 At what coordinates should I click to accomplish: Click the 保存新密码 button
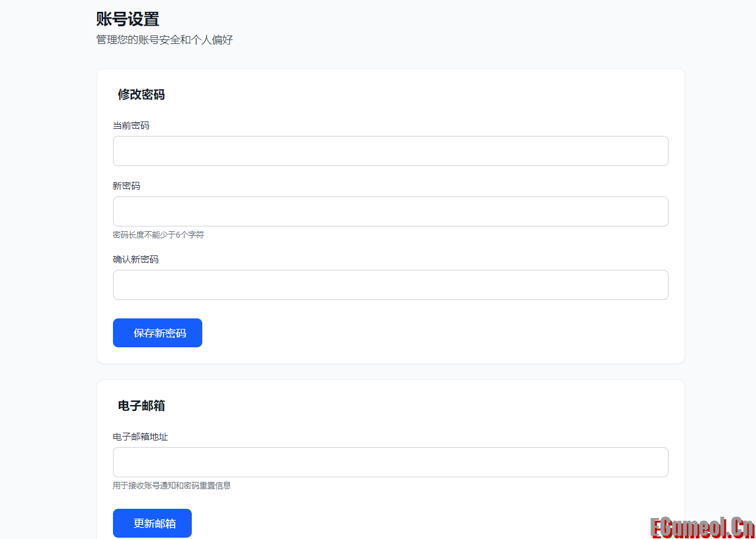[157, 333]
